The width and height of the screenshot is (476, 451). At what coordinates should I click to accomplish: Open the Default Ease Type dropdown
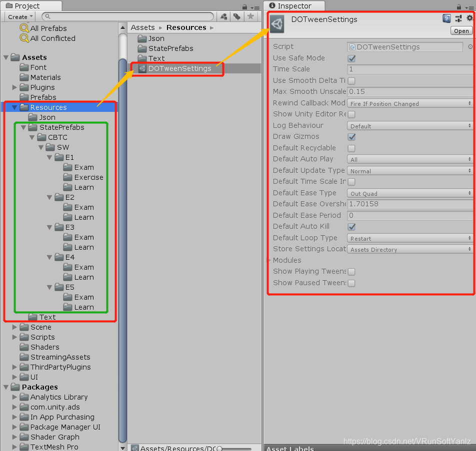coord(410,193)
